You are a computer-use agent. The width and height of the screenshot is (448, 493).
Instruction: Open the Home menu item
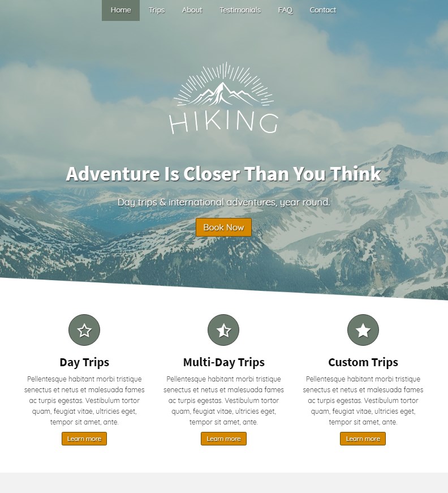click(120, 10)
